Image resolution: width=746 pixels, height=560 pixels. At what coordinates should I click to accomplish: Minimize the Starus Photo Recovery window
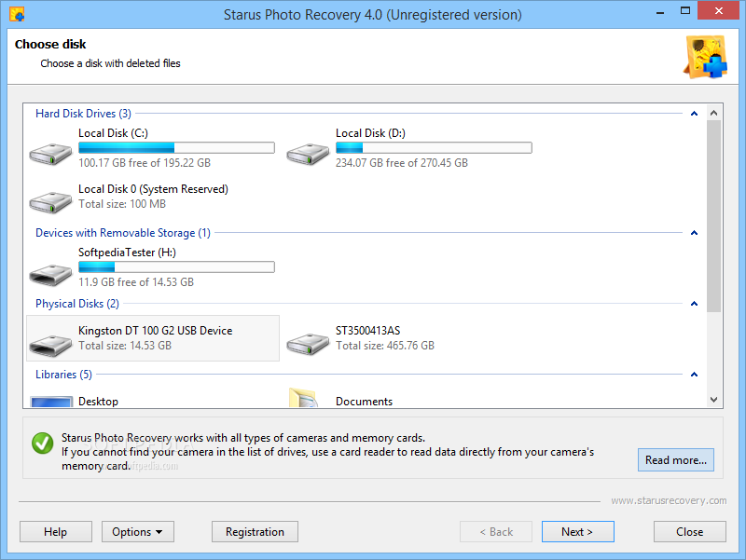(660, 11)
